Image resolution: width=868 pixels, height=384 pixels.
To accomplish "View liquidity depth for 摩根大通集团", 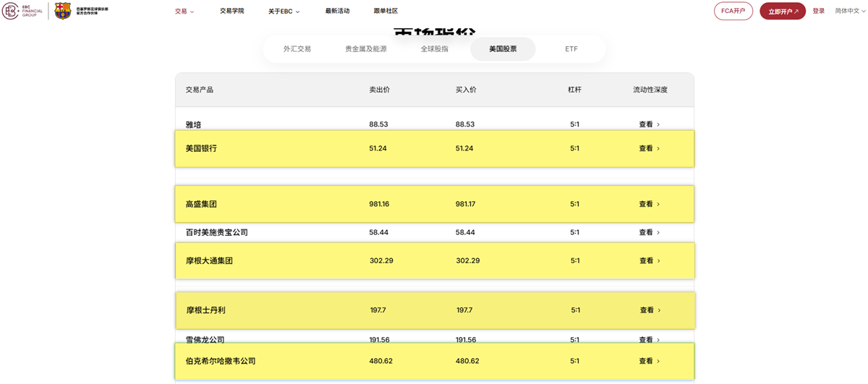I will [650, 260].
